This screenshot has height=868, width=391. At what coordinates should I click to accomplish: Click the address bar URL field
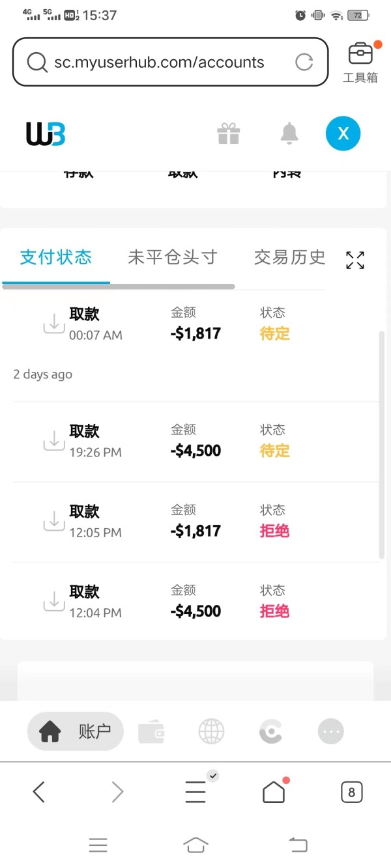(x=159, y=63)
